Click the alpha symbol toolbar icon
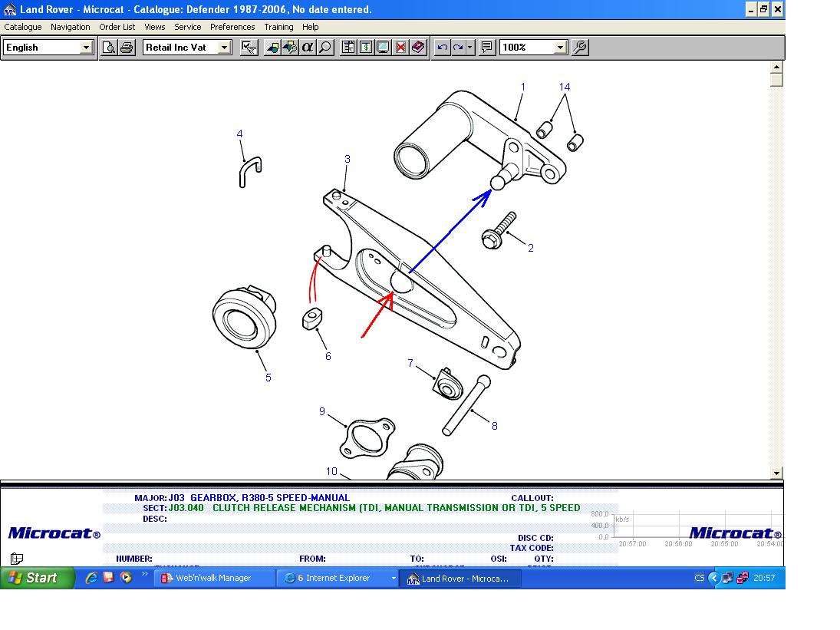Viewport: 840px width, 630px height. 308,48
